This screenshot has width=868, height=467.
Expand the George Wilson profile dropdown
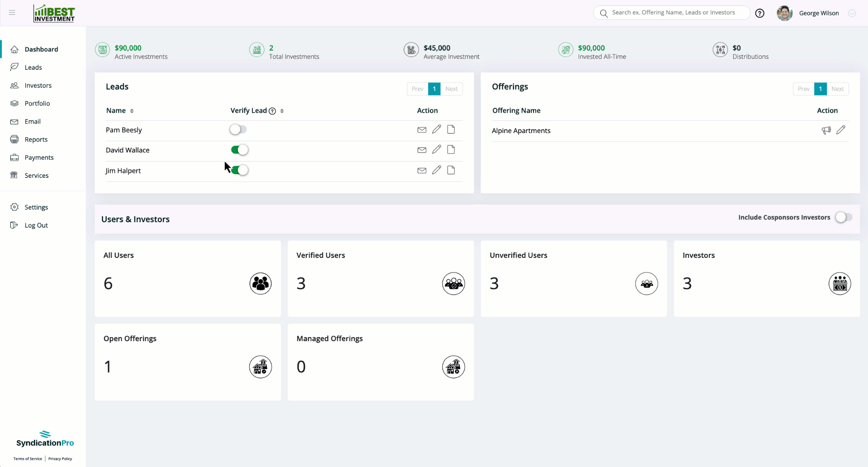(853, 13)
